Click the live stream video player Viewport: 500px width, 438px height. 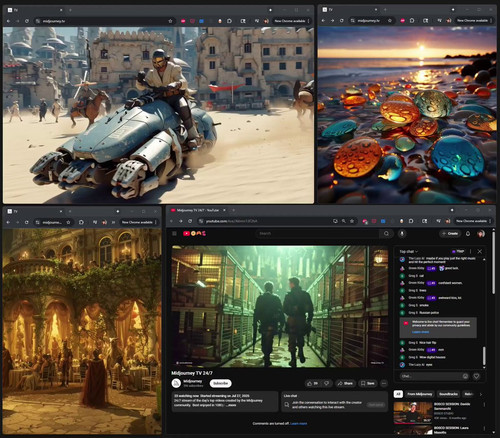click(x=280, y=306)
